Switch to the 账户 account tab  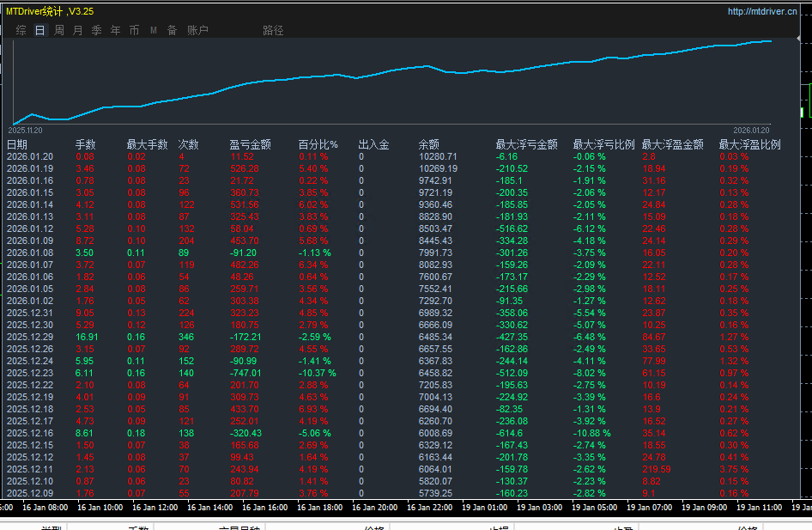(197, 30)
